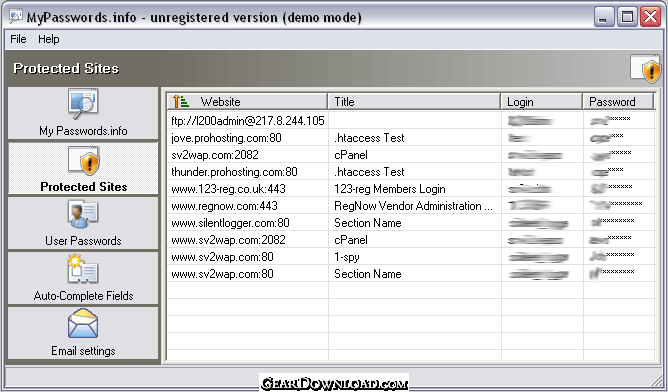Click the masked password in the ftp row
Screen dimensions: 668x392
click(x=610, y=120)
